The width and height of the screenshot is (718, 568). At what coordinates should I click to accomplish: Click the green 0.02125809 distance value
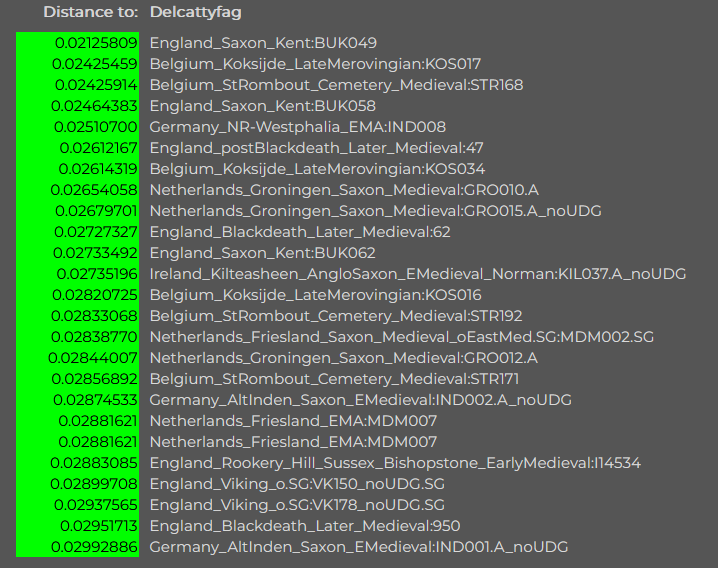tap(96, 42)
